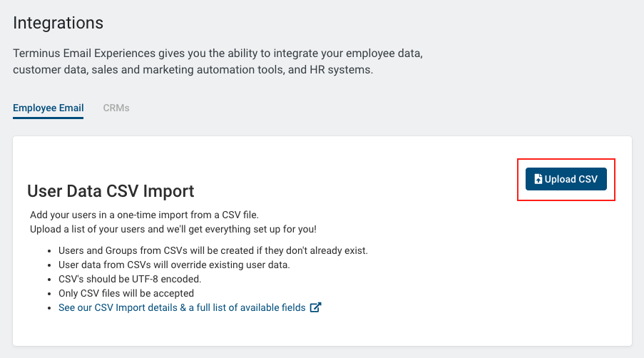Click the bullet dot before the CSV Import link
This screenshot has width=644, height=358.
point(49,308)
